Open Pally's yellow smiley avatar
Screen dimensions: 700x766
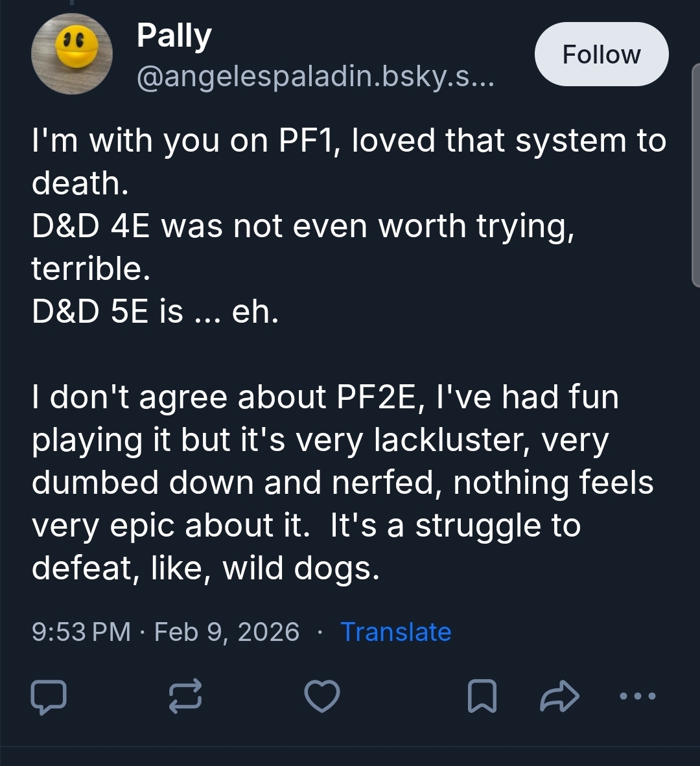coord(72,54)
